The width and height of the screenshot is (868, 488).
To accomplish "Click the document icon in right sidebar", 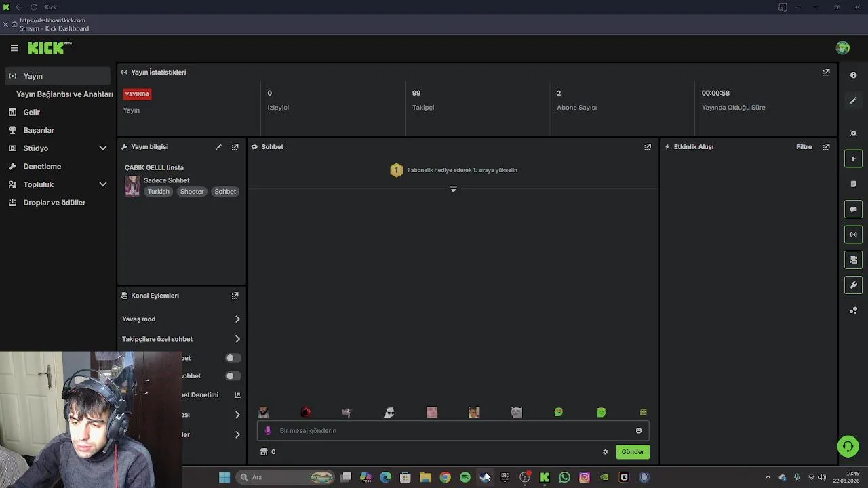I will [854, 184].
